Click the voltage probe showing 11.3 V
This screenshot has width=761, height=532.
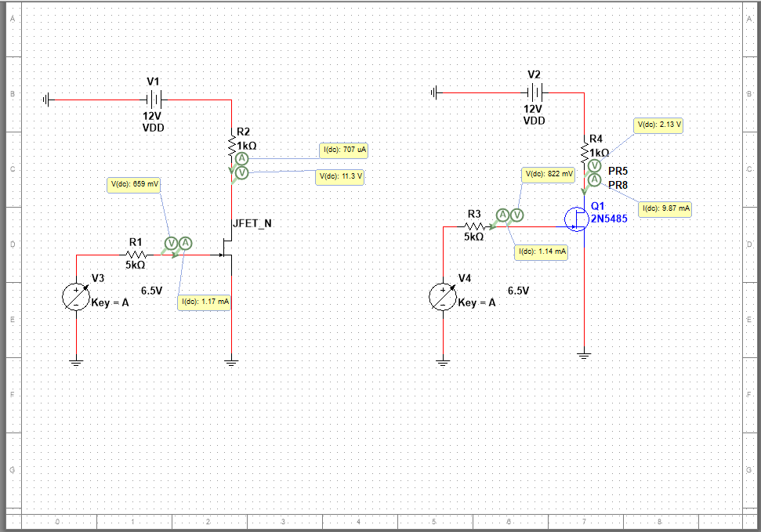pos(240,173)
